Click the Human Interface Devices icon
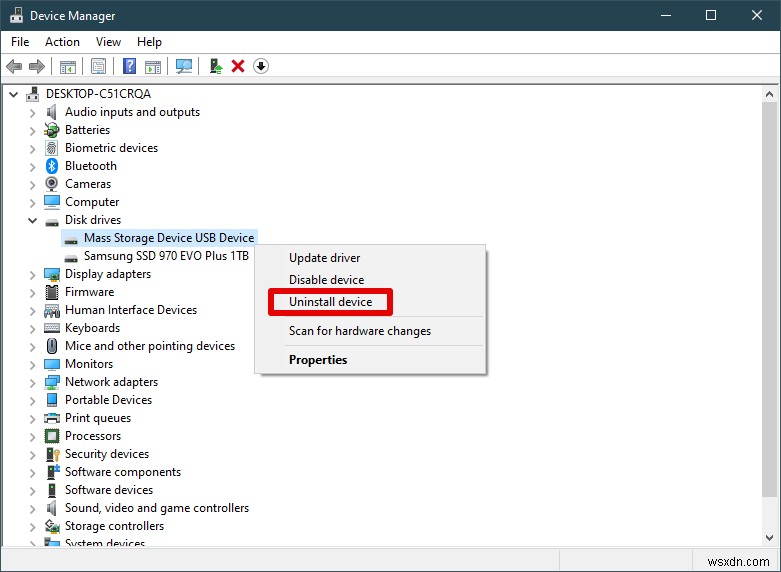Viewport: 781px width, 572px height. [52, 310]
